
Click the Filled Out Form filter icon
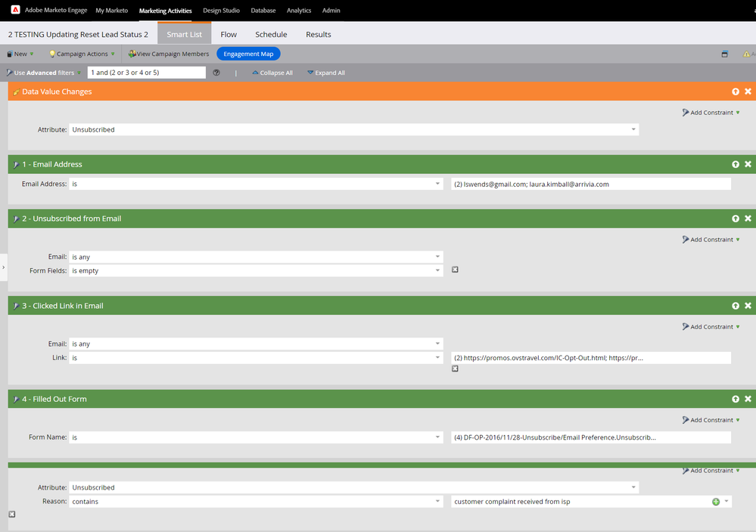coord(16,400)
